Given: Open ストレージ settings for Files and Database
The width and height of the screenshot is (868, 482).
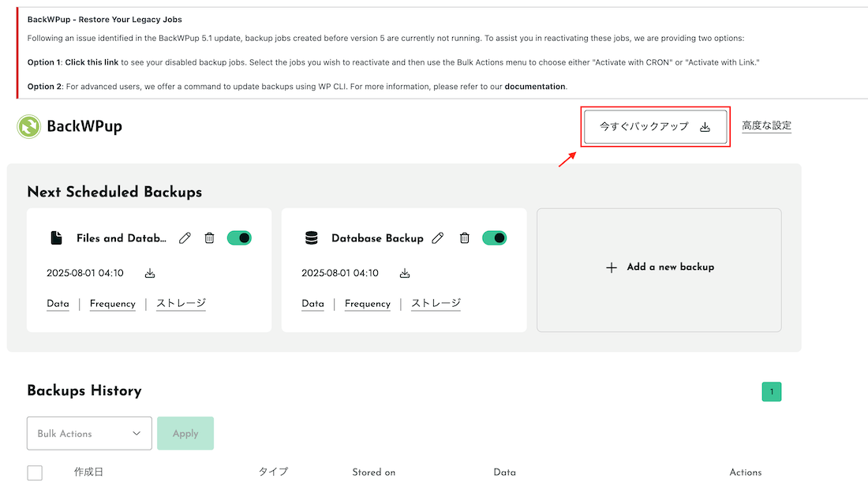Looking at the screenshot, I should tap(181, 303).
